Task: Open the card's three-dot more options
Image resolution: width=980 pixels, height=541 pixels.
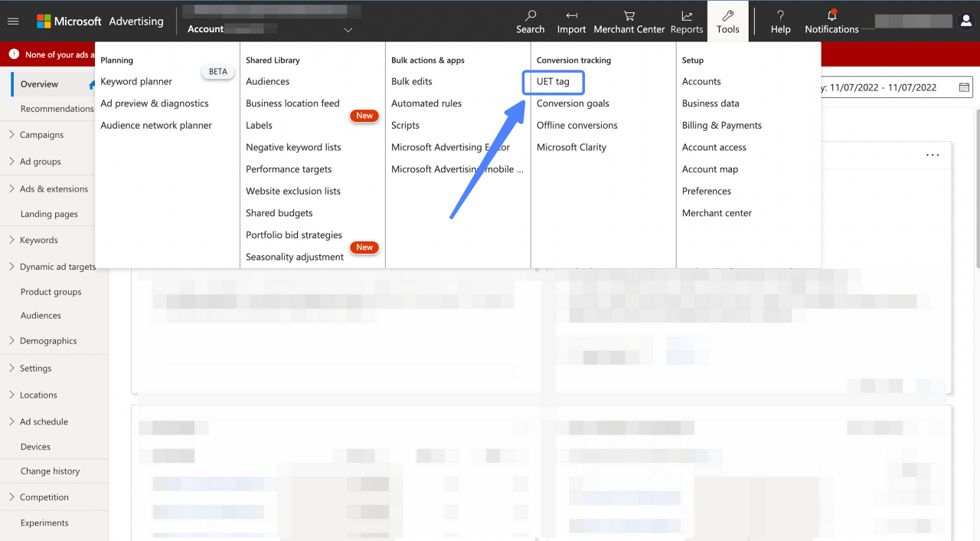Action: (933, 155)
